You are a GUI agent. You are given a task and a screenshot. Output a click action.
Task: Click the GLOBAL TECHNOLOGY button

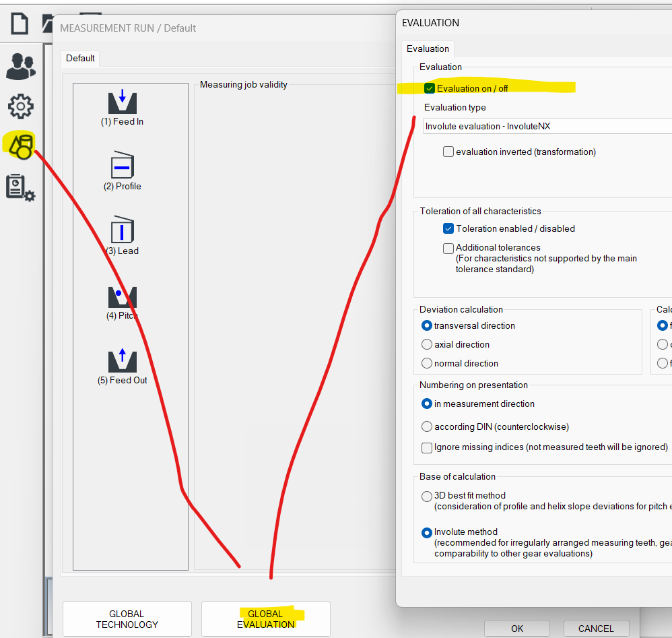(127, 618)
